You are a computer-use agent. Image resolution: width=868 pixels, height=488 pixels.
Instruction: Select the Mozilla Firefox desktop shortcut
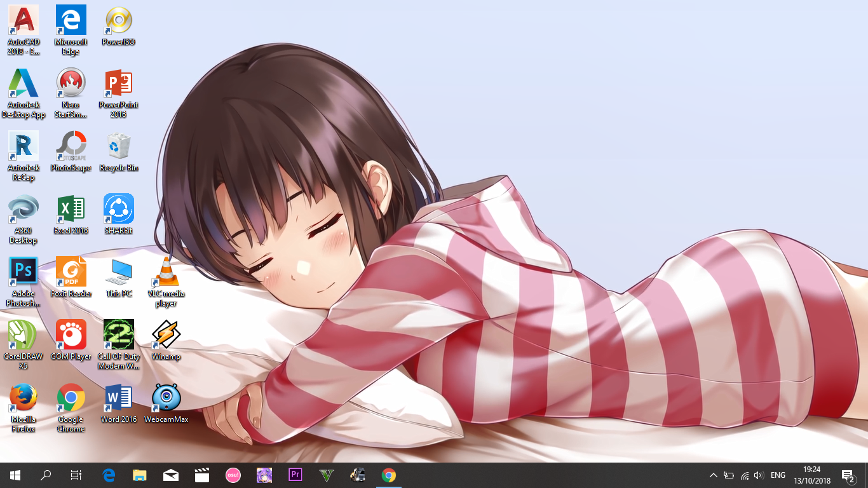(x=24, y=407)
